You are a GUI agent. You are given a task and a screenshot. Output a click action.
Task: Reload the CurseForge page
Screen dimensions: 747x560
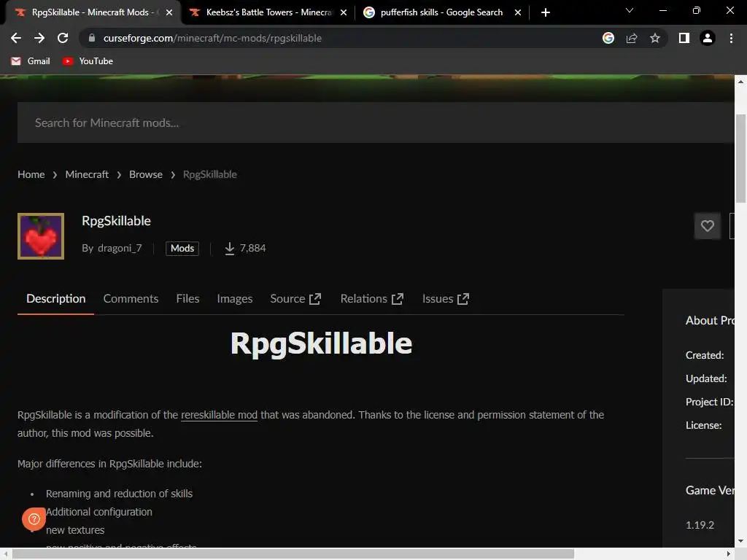(63, 38)
